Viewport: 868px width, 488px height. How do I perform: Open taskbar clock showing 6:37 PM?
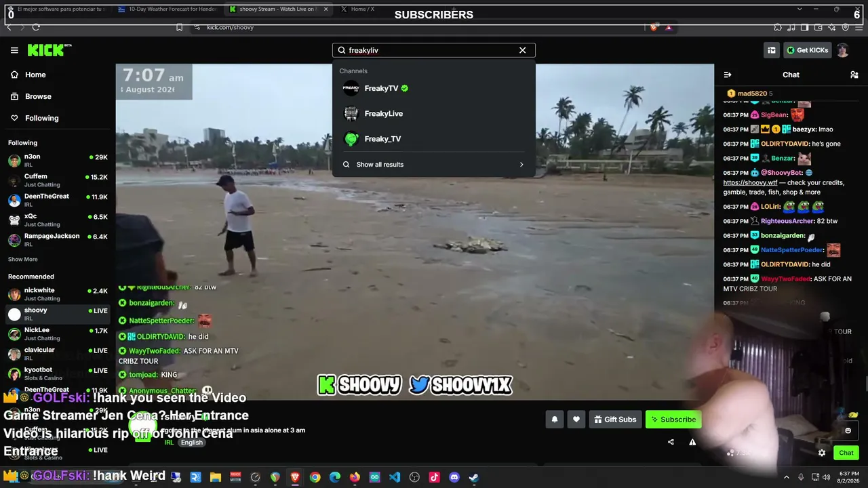(x=848, y=477)
